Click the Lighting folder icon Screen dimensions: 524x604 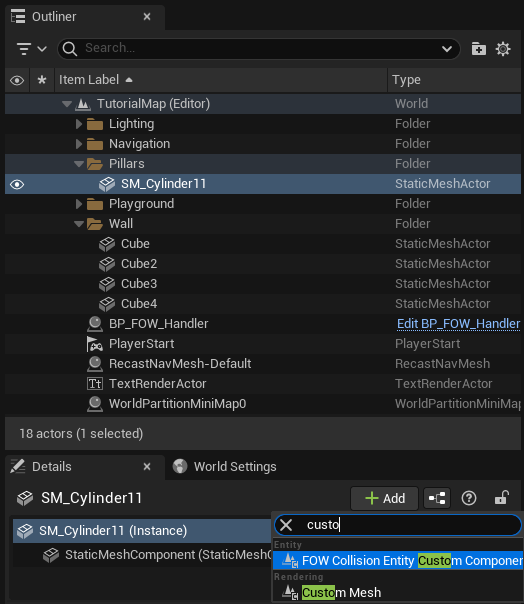(95, 124)
